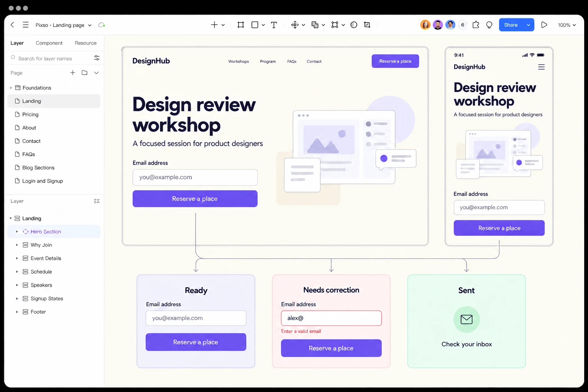The height and width of the screenshot is (392, 588).
Task: Switch to the Component tab
Action: coord(49,43)
